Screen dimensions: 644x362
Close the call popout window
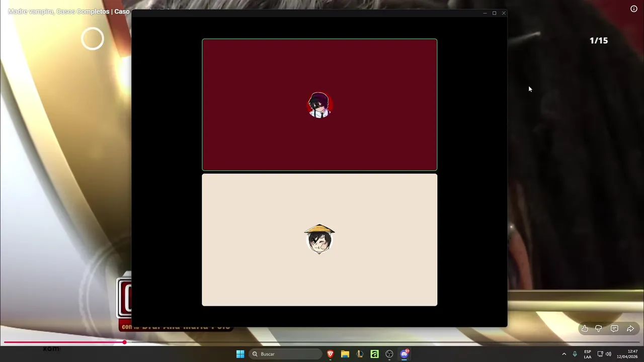(504, 13)
